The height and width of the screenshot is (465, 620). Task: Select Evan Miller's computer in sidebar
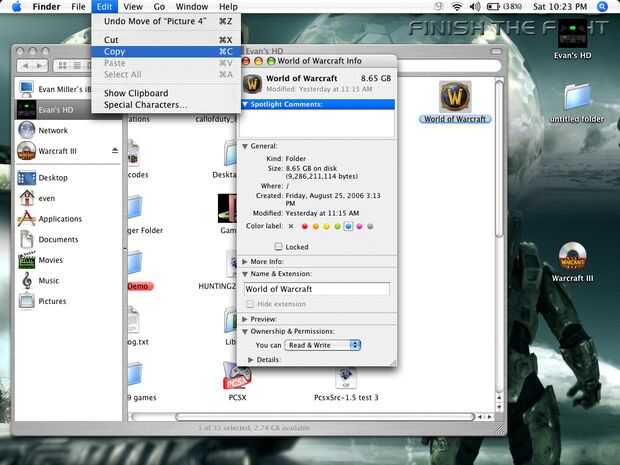[x=53, y=89]
